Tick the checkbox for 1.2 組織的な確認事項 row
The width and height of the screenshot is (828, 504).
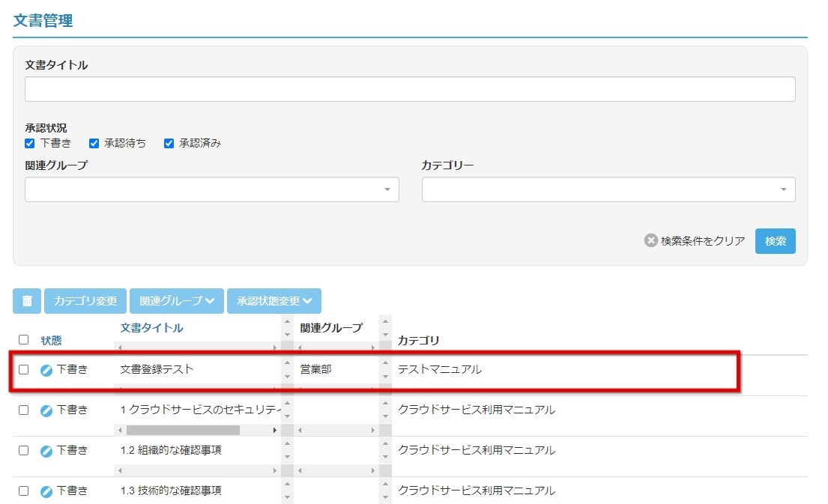23,450
